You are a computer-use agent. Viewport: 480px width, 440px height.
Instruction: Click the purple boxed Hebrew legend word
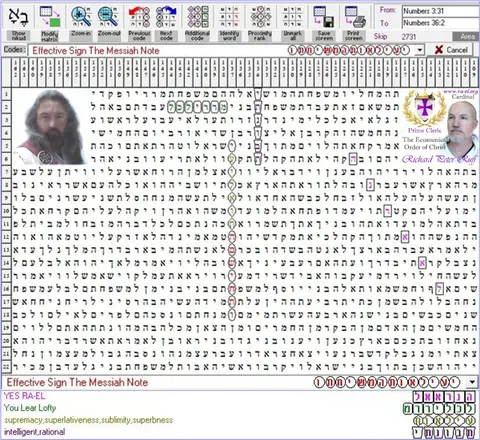[x=443, y=396]
